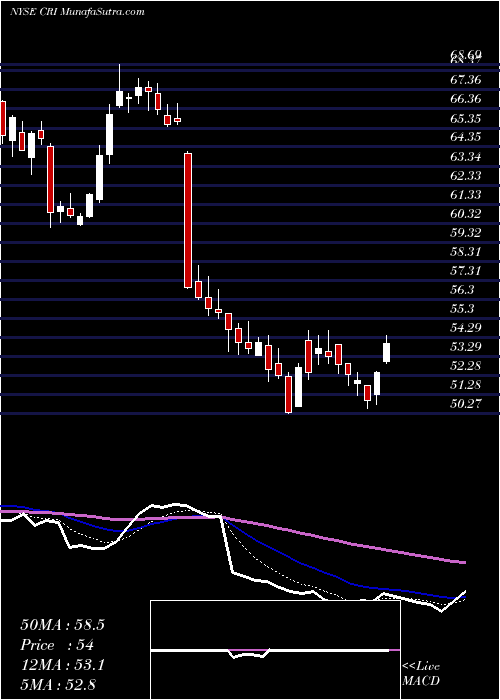Select the 60.32 price axis label
Viewport: 500px width, 700px height.
coord(466,213)
